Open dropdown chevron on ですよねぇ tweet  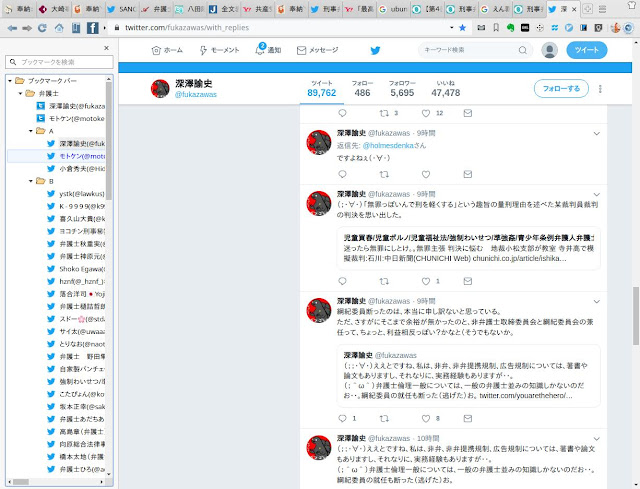click(597, 133)
